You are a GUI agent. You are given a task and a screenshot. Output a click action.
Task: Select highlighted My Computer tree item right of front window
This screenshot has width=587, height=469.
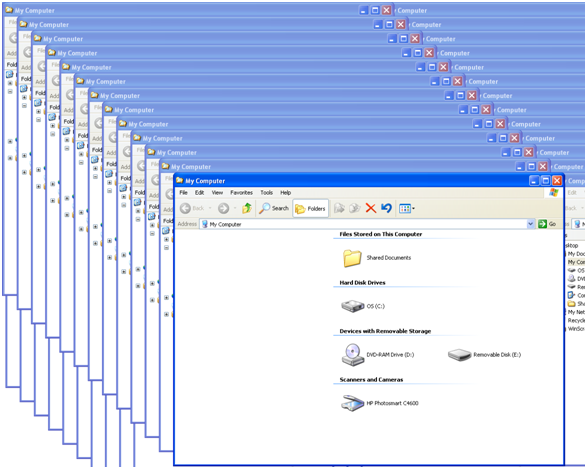pos(576,262)
